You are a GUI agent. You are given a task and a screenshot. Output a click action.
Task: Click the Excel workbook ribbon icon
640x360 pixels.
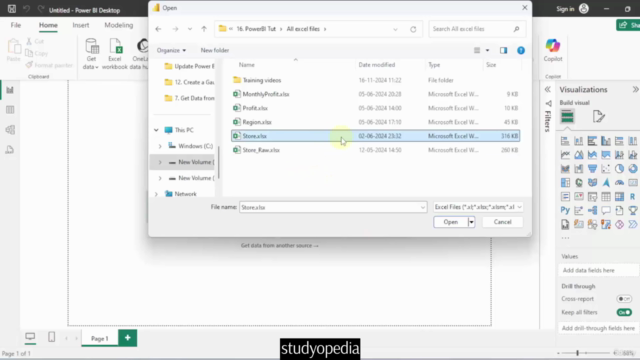[115, 54]
